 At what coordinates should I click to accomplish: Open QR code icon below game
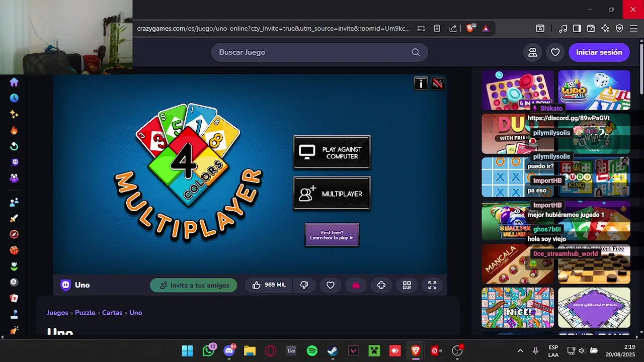coord(407,285)
